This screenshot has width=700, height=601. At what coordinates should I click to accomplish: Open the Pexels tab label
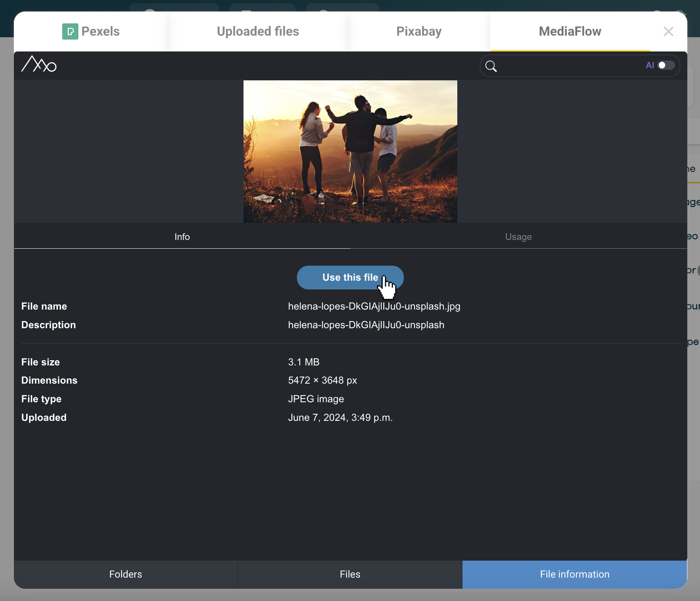[x=101, y=32]
